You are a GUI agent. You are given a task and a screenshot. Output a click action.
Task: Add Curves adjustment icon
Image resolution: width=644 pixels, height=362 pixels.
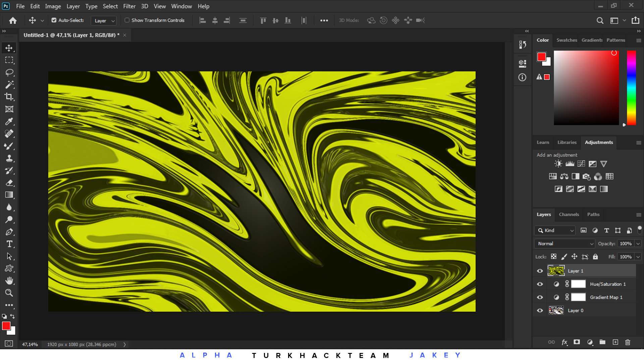pos(581,164)
